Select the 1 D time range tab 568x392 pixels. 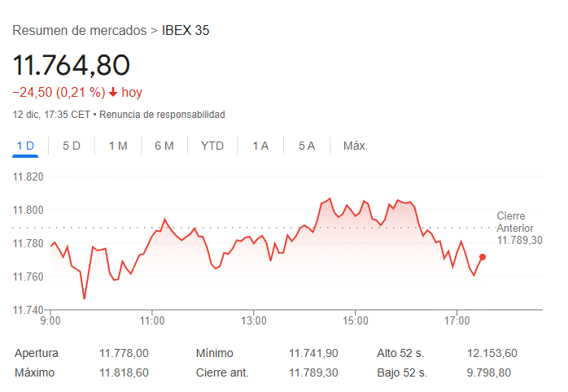(x=25, y=146)
